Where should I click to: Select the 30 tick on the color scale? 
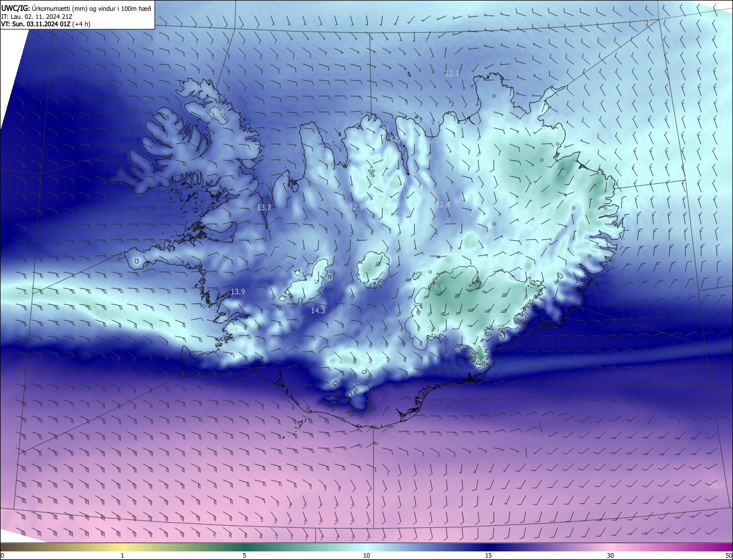point(610,555)
